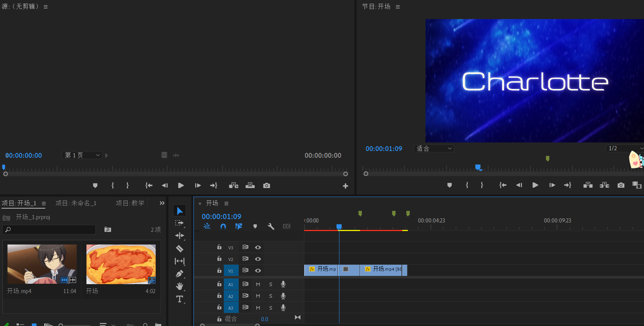Click the blue Program monitor playhead
644x326 pixels.
click(x=478, y=167)
